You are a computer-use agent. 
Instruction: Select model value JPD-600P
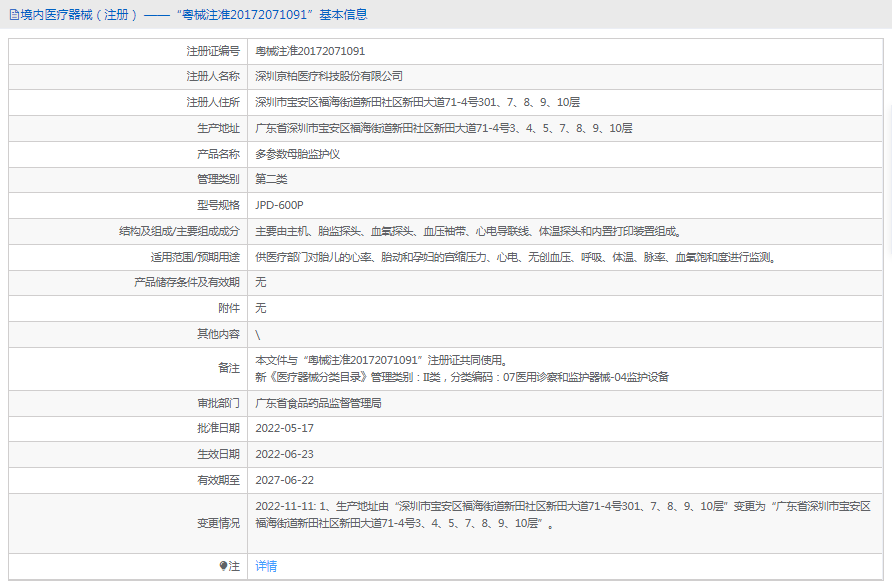(279, 205)
